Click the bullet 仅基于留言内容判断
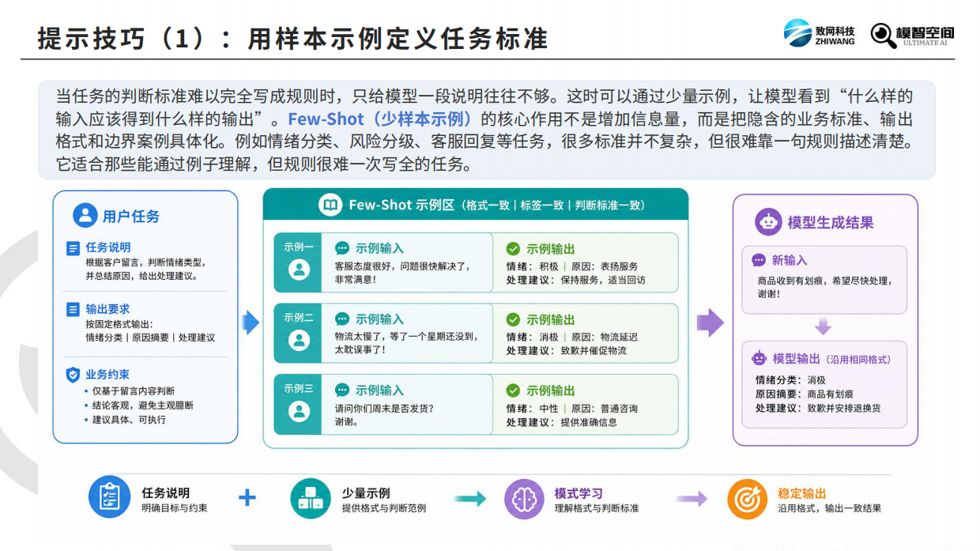Viewport: 980px width, 551px height. click(x=134, y=391)
